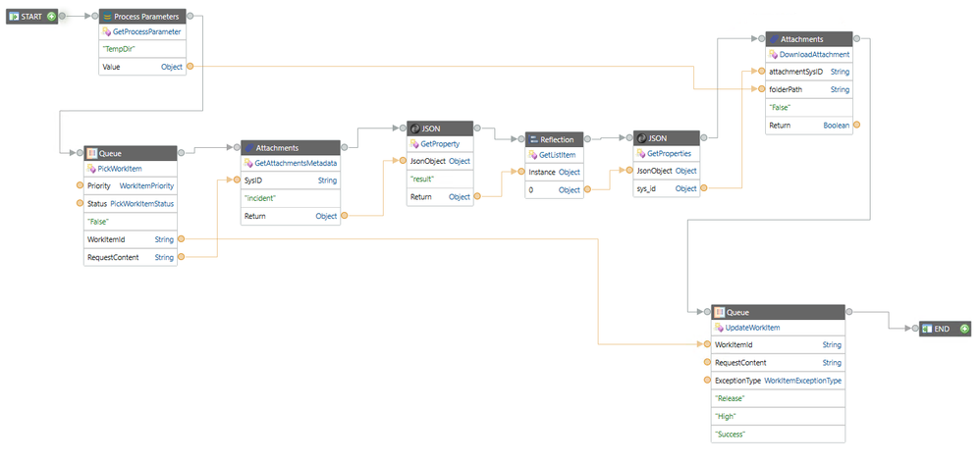Screen dimensions: 980x463
Task: Click the UpdateWorkItem method name
Action: (752, 328)
